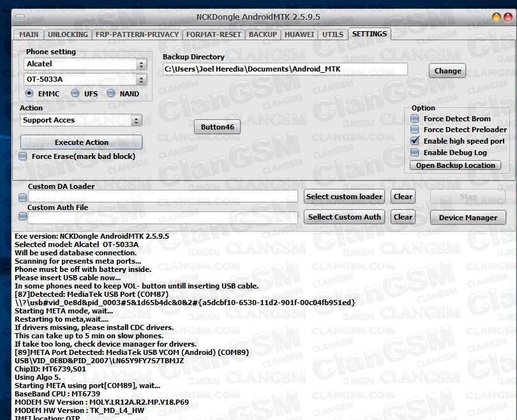Go to FORMAT-RESET tab

[214, 34]
